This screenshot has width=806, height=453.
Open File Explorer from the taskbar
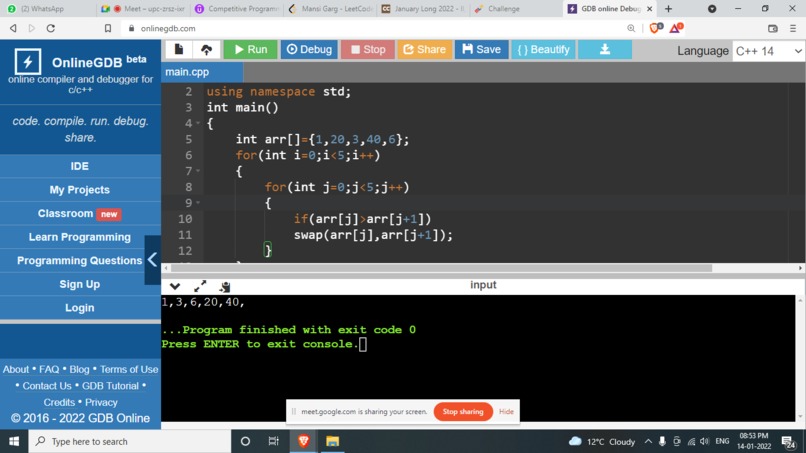pos(333,441)
